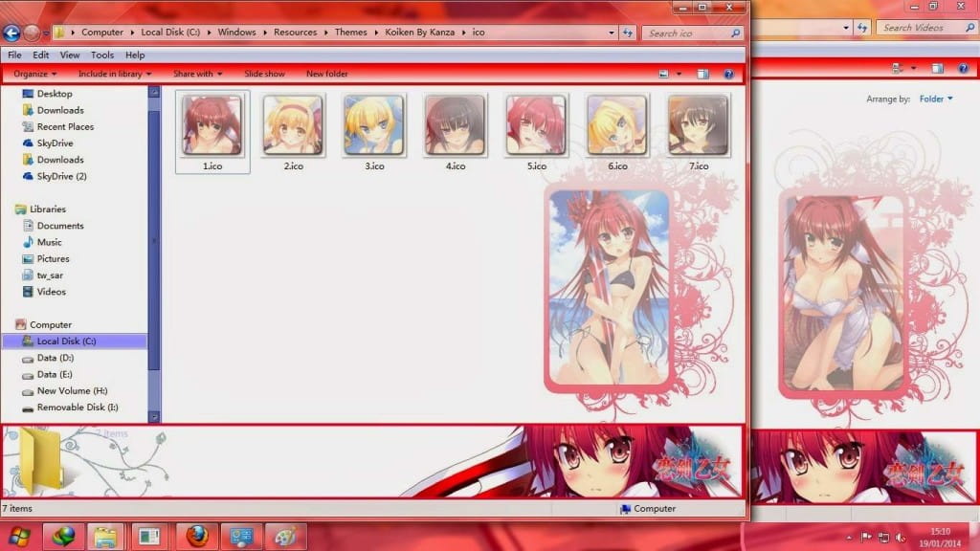Click Computer in the address breadcrumb

pyautogui.click(x=101, y=32)
